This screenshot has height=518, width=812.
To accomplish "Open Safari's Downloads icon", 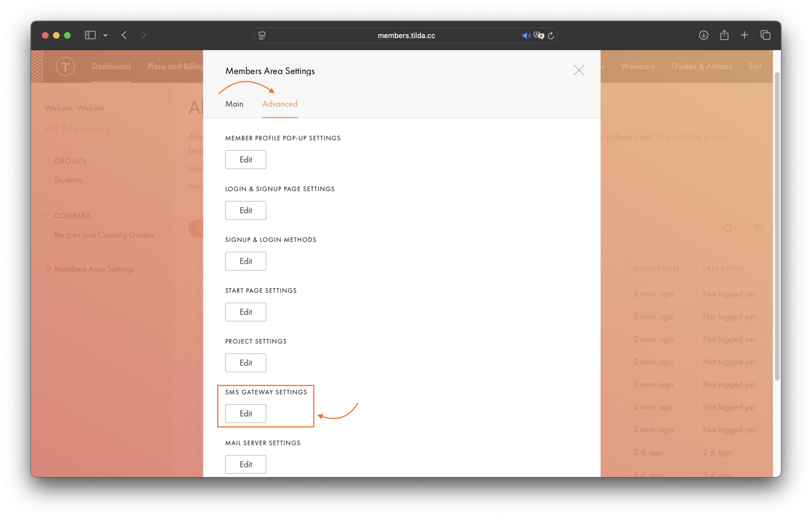I will (x=704, y=35).
